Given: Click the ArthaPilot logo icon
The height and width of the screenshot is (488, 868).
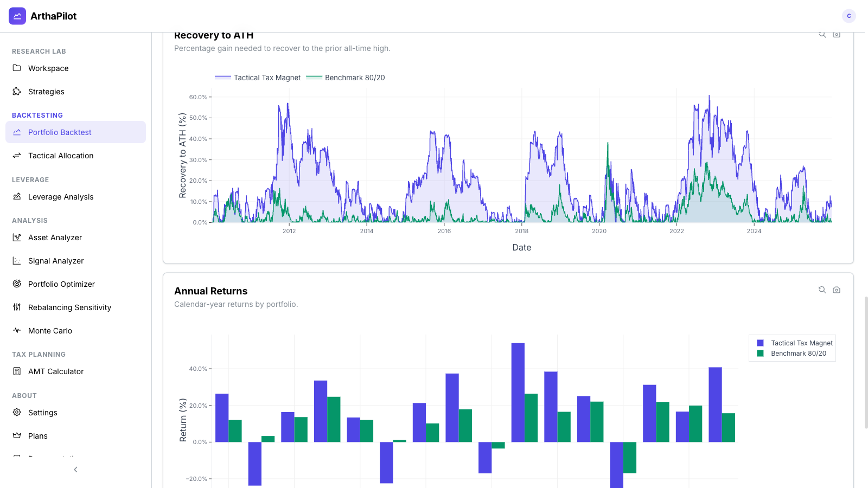Looking at the screenshot, I should click(17, 16).
